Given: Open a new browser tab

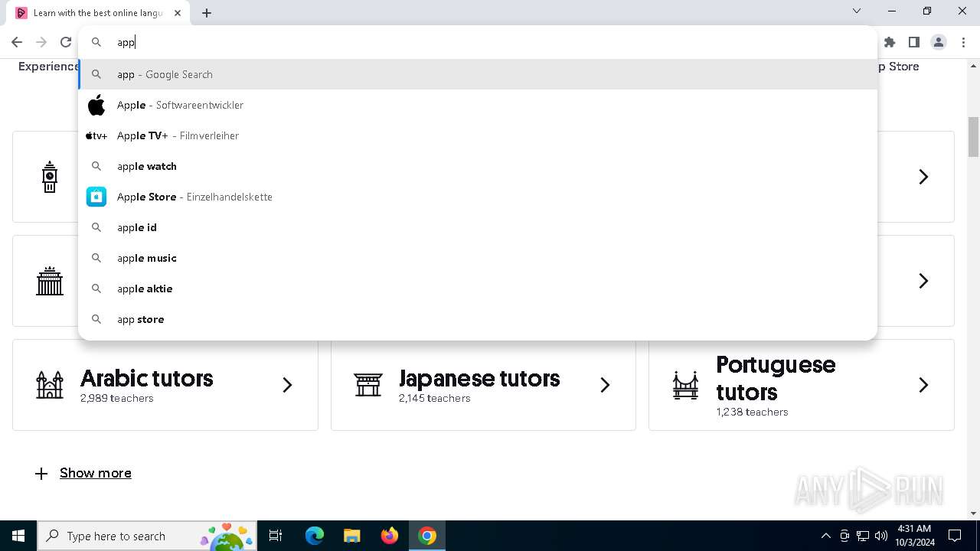Looking at the screenshot, I should click(207, 13).
